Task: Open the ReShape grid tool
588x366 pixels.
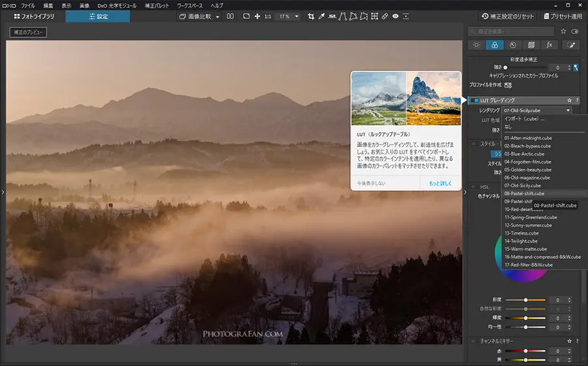Action: (x=374, y=16)
